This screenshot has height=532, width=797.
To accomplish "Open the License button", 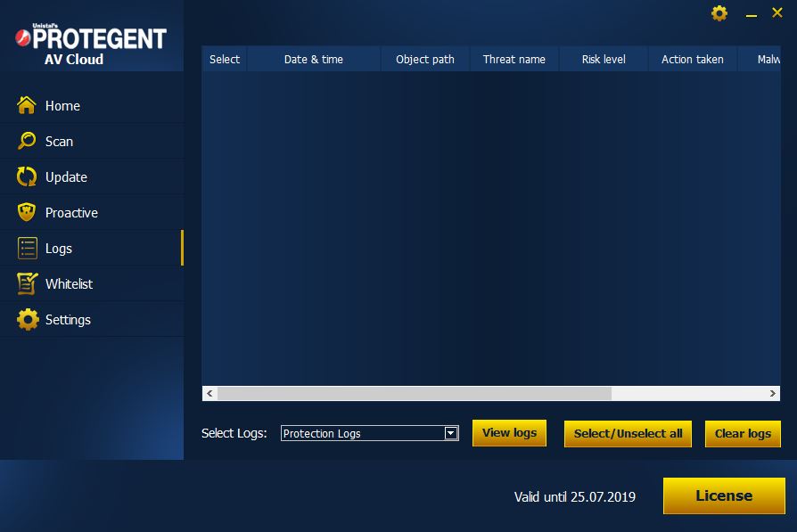I will click(x=724, y=495).
